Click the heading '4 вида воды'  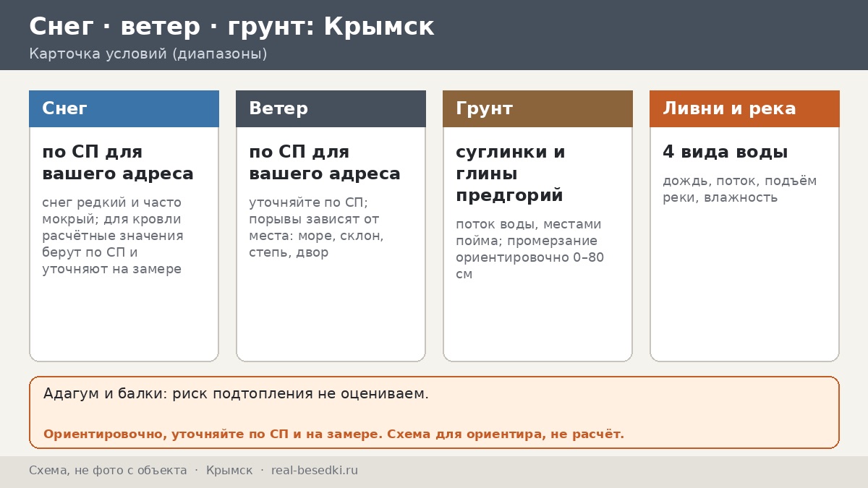(x=725, y=153)
